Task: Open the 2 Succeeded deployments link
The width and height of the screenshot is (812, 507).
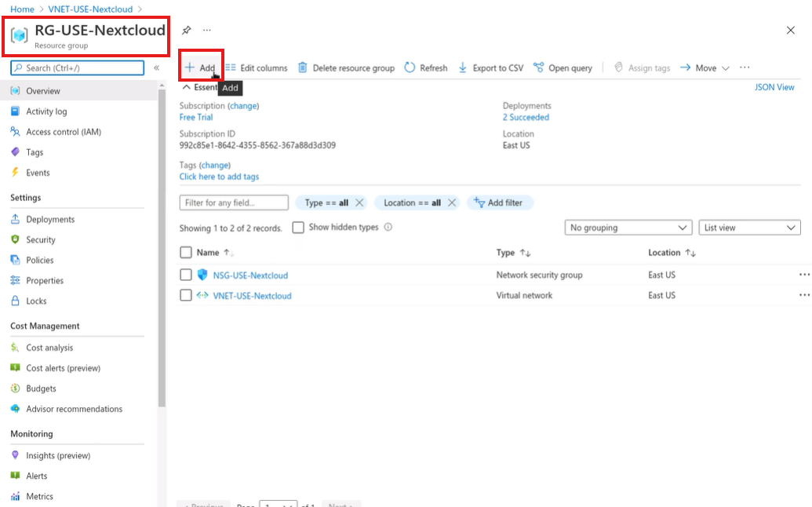Action: [526, 117]
